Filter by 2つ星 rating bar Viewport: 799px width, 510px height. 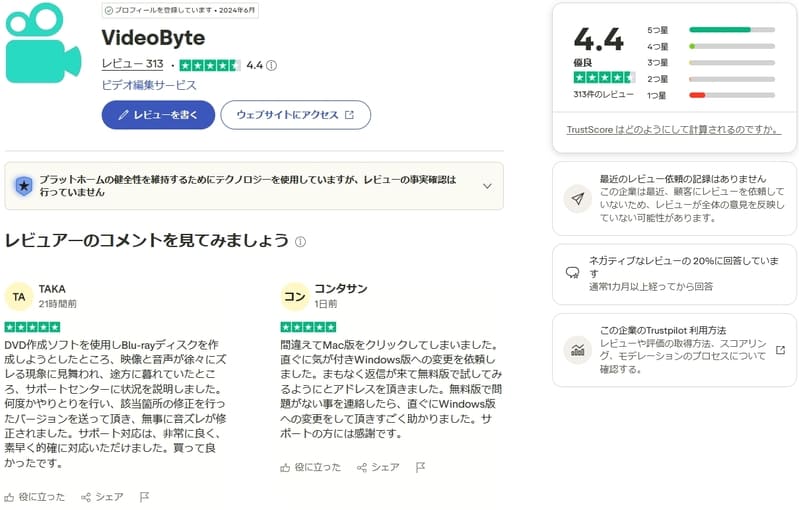(711, 79)
